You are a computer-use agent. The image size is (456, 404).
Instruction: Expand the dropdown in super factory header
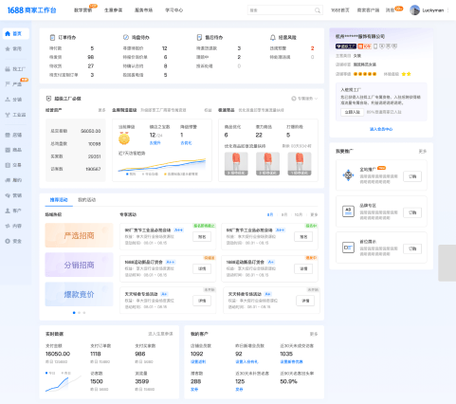pos(305,99)
